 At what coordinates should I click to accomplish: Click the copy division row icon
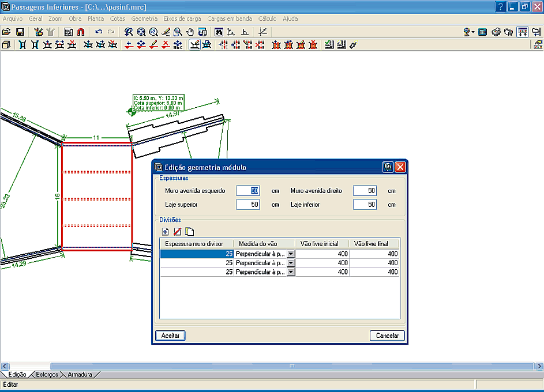[189, 232]
